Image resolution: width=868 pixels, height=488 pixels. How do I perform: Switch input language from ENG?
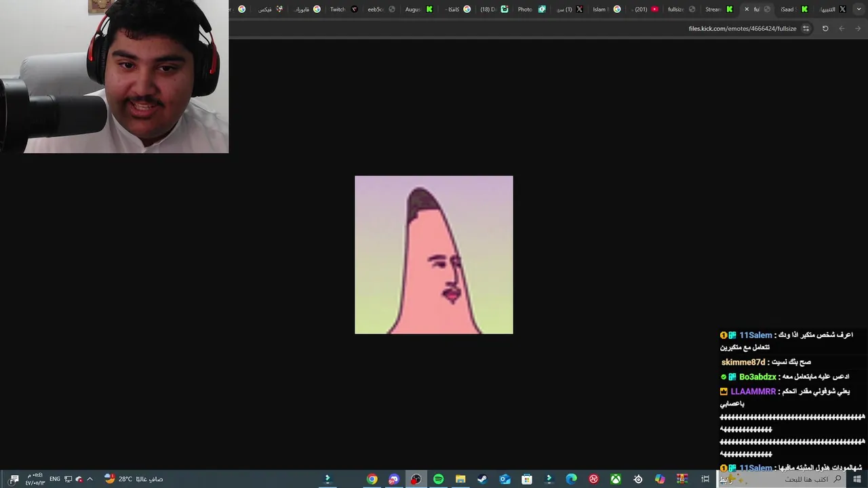pos(55,479)
